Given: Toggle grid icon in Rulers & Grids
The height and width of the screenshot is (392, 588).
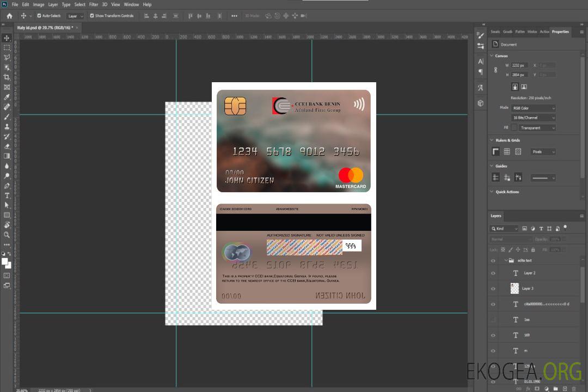Looking at the screenshot, I should 507,151.
